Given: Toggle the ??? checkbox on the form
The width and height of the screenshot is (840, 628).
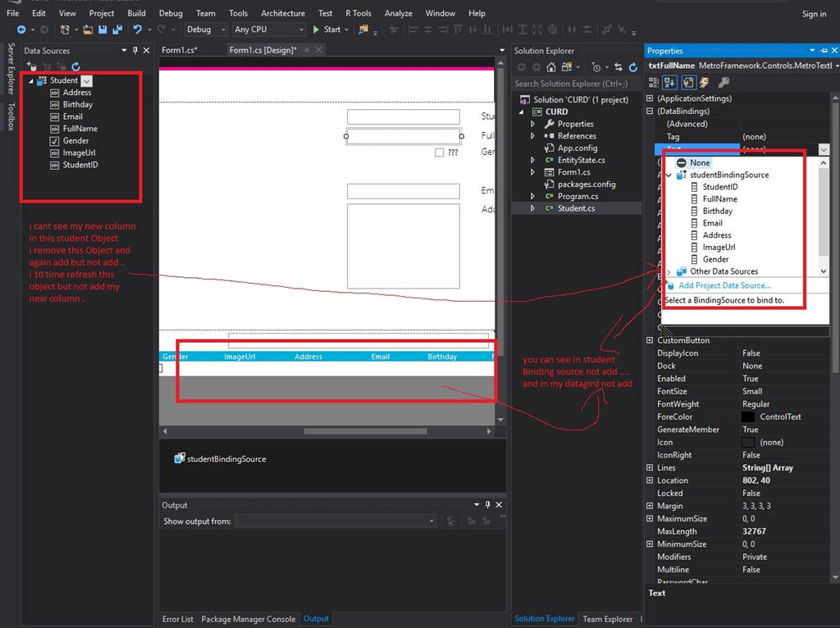Looking at the screenshot, I should [440, 152].
